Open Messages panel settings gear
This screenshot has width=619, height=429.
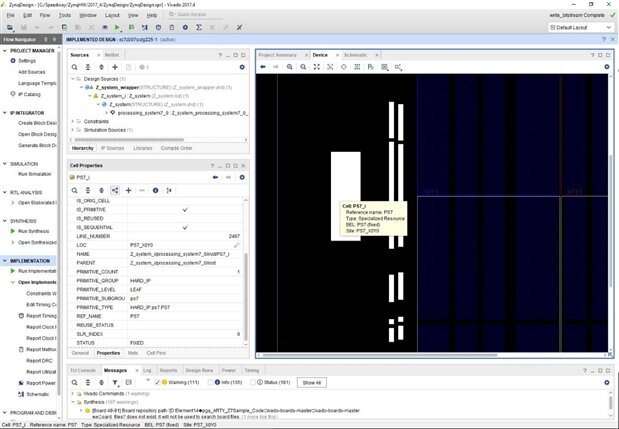click(607, 382)
